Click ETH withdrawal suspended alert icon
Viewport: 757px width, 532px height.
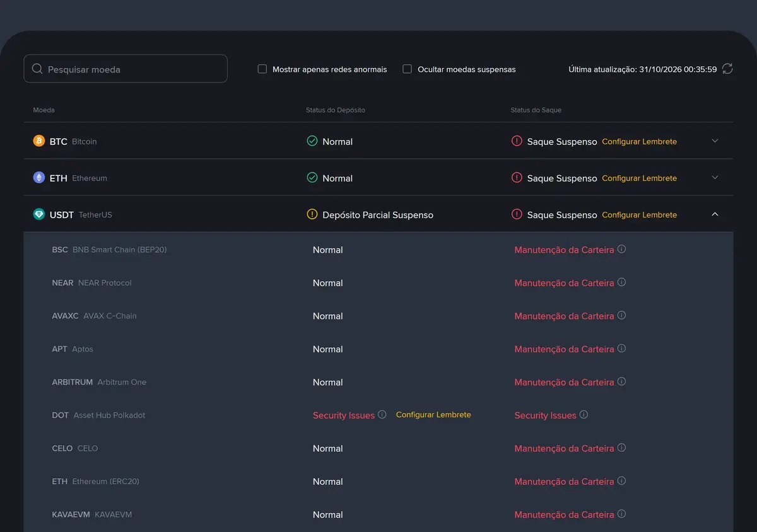[x=517, y=178]
